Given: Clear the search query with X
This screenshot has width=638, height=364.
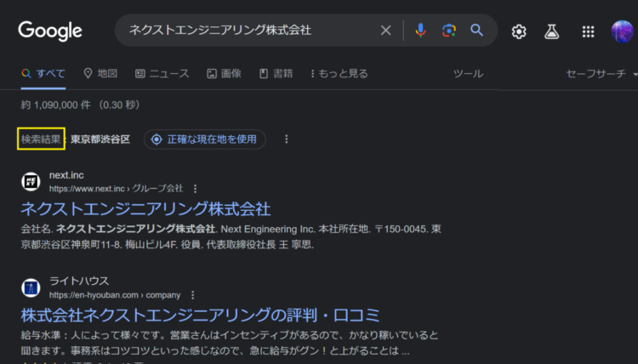Looking at the screenshot, I should 385,30.
